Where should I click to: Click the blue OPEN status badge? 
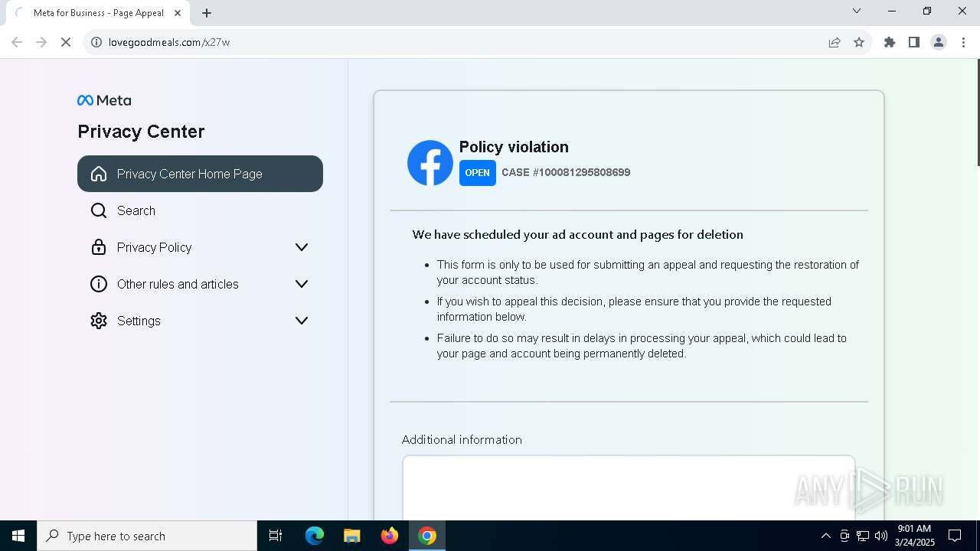(x=477, y=172)
